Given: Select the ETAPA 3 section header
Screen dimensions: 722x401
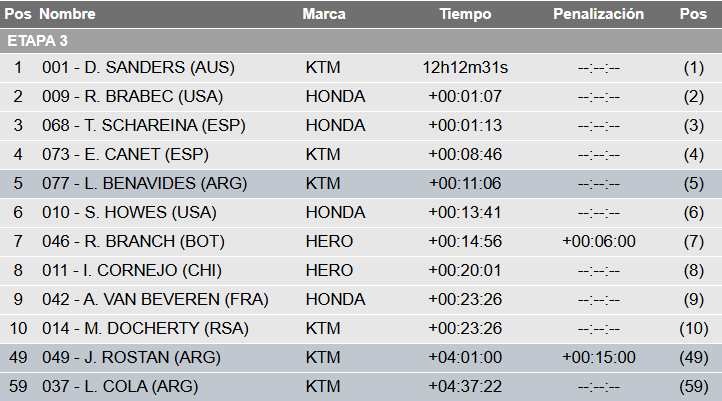Looking at the screenshot, I should [x=37, y=41].
